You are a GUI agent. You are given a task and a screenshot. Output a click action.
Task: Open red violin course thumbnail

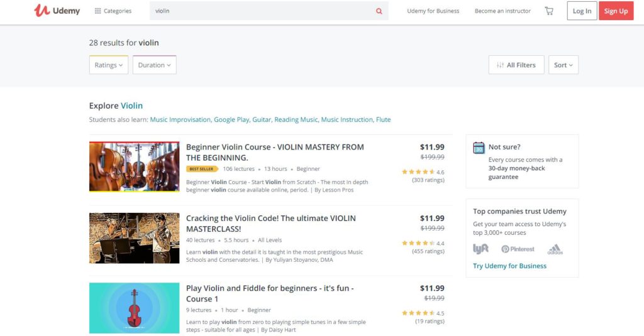click(x=135, y=308)
